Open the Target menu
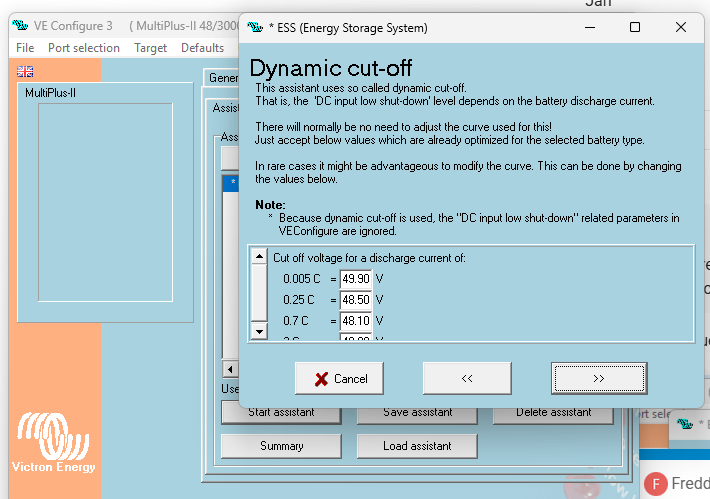The width and height of the screenshot is (710, 499). pyautogui.click(x=150, y=48)
